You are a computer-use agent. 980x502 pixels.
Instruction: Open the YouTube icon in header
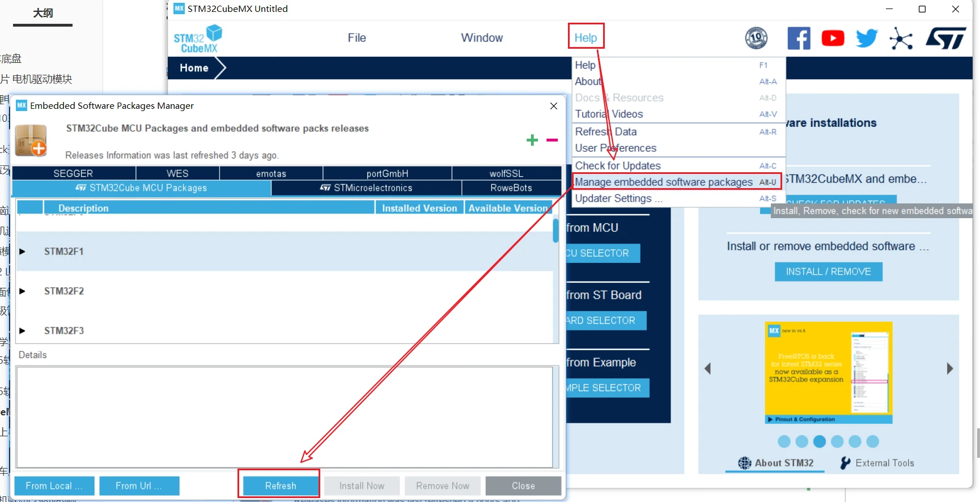[x=833, y=38]
